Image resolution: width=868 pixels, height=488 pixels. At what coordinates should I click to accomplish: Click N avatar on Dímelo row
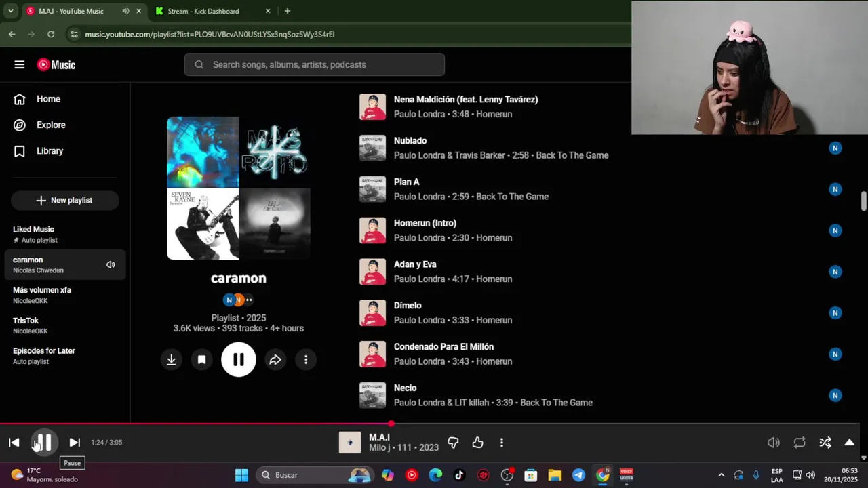835,313
